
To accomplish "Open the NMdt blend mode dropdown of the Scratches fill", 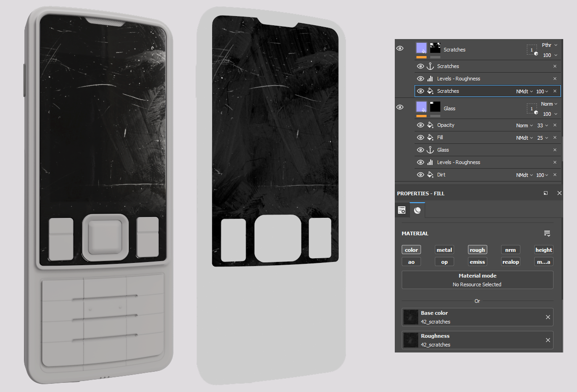I will click(525, 91).
